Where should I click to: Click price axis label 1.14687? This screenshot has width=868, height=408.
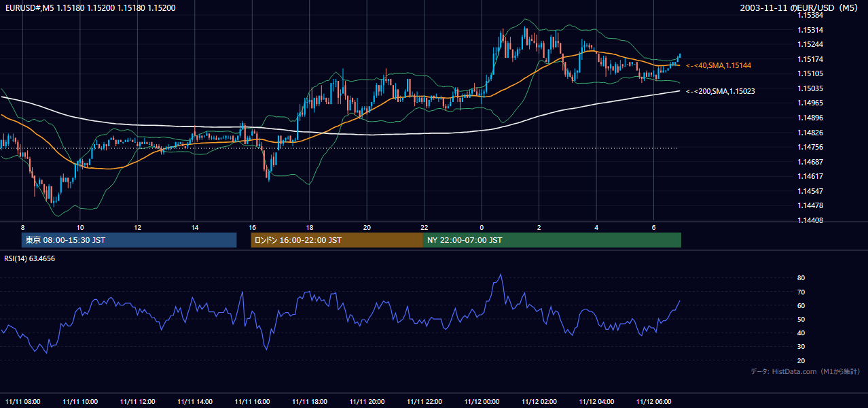[810, 162]
